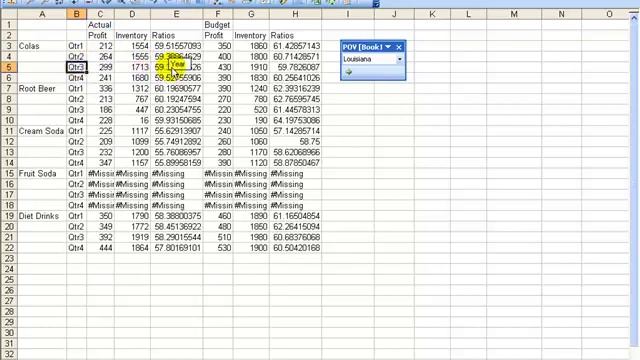Click the vertical scrollbar up arrow
This screenshot has height=360, width=640.
point(634,18)
